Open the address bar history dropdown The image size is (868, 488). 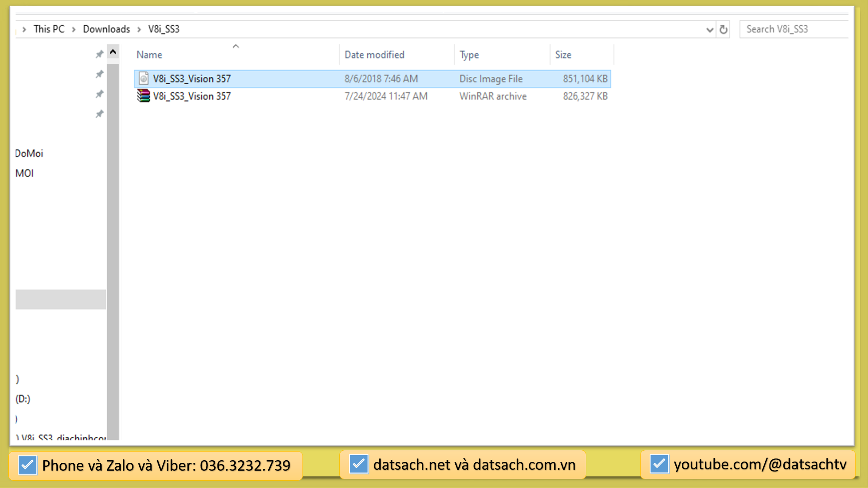click(710, 29)
